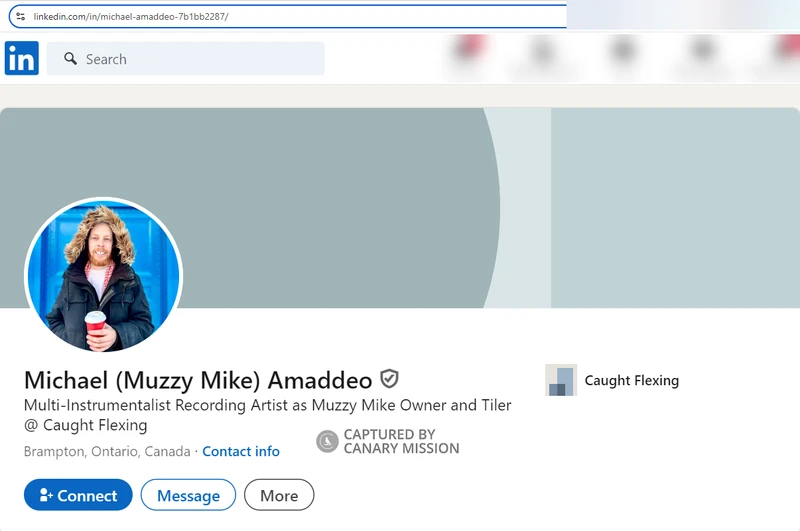This screenshot has width=800, height=531.
Task: Click the Michael (Muzzy Mike) Amaddeo name heading
Action: click(198, 380)
